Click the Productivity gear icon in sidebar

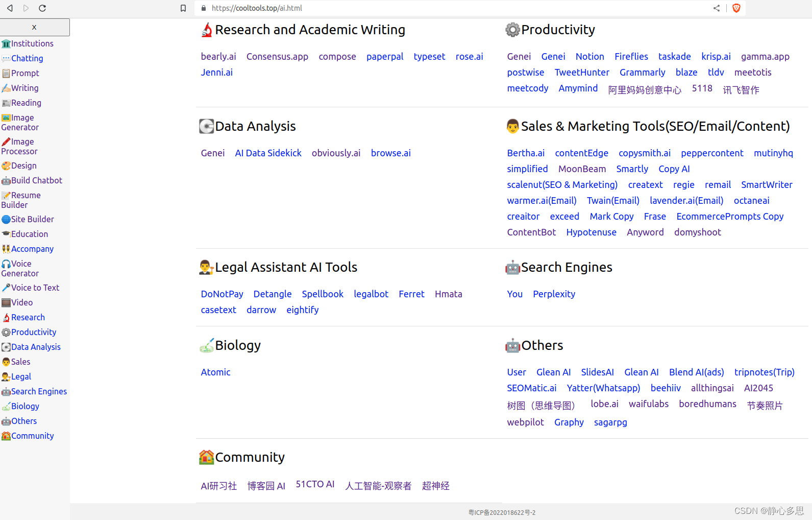(x=6, y=333)
